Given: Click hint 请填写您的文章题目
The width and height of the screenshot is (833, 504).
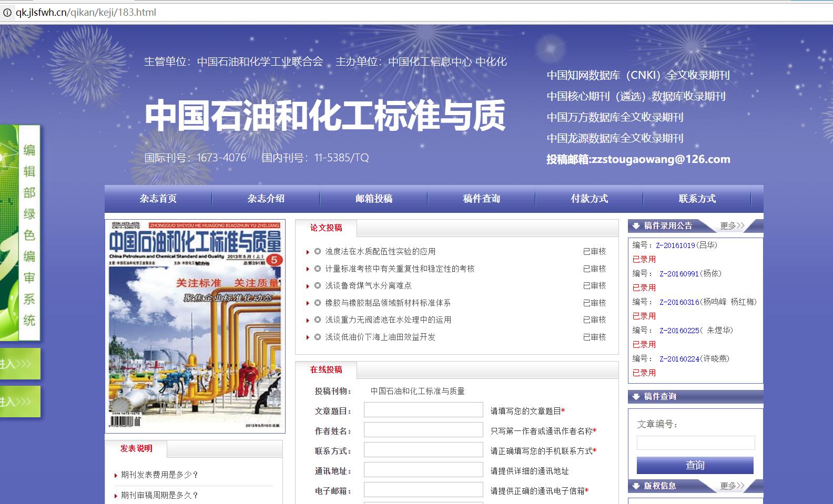Looking at the screenshot, I should 527,411.
